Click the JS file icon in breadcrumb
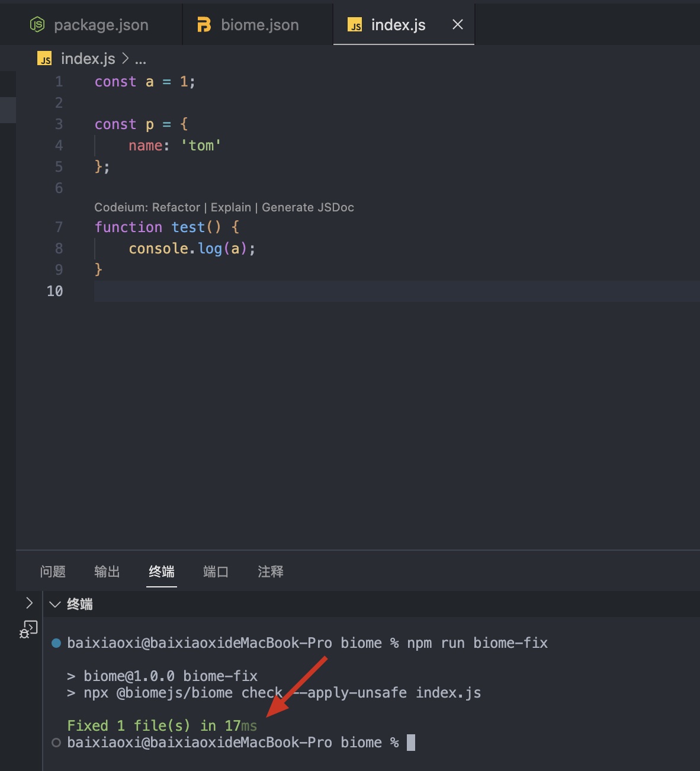The height and width of the screenshot is (771, 700). click(x=45, y=59)
